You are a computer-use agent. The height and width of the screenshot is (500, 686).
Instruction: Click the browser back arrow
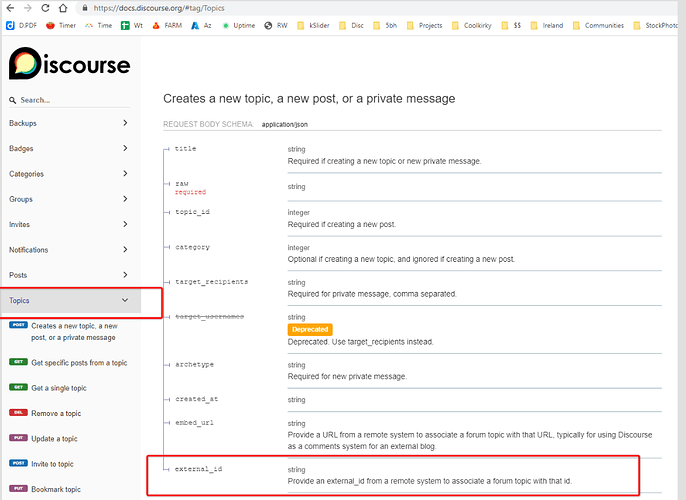pyautogui.click(x=10, y=8)
